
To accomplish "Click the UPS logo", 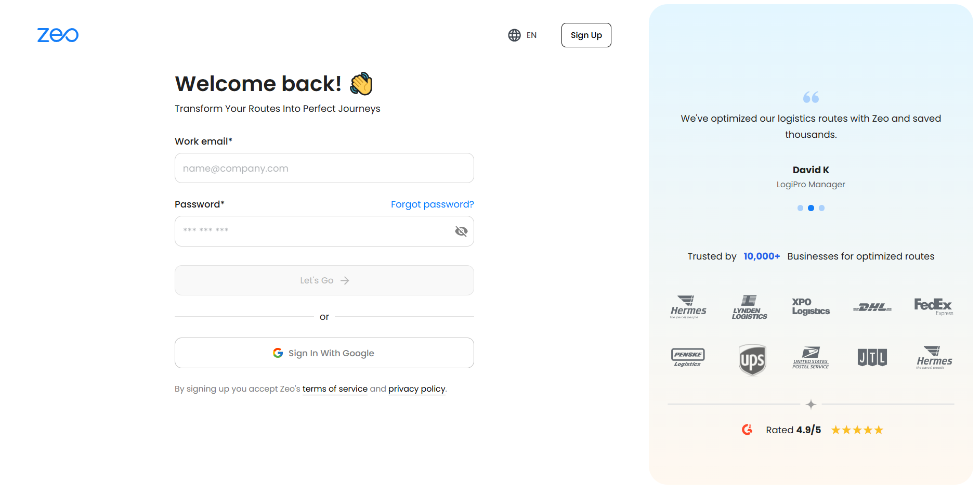I will [752, 359].
